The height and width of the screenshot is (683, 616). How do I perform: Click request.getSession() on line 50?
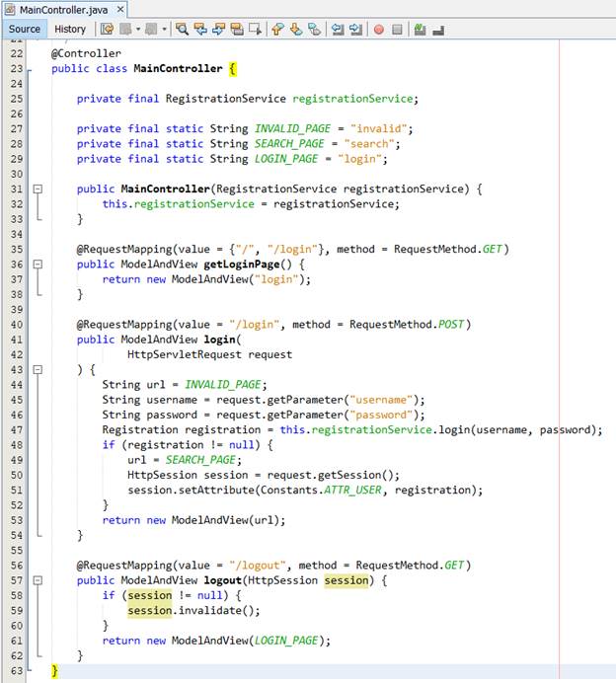tap(331, 475)
